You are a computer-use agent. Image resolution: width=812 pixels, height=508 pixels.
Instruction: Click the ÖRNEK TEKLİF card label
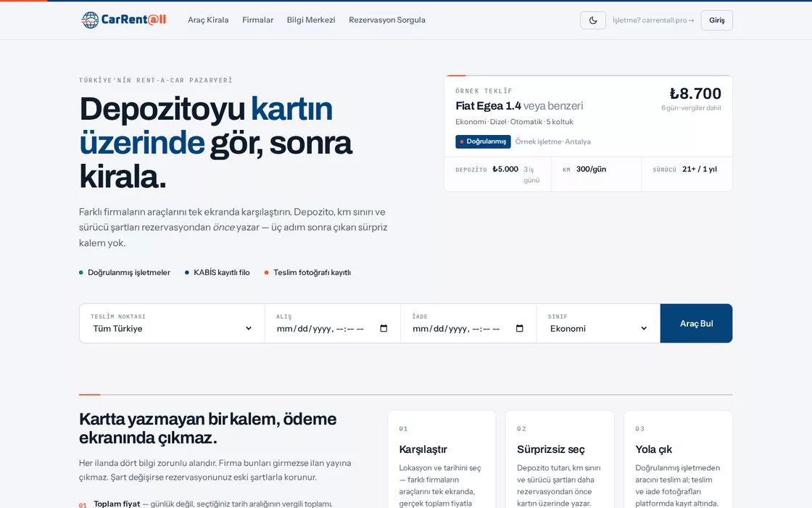click(x=484, y=91)
